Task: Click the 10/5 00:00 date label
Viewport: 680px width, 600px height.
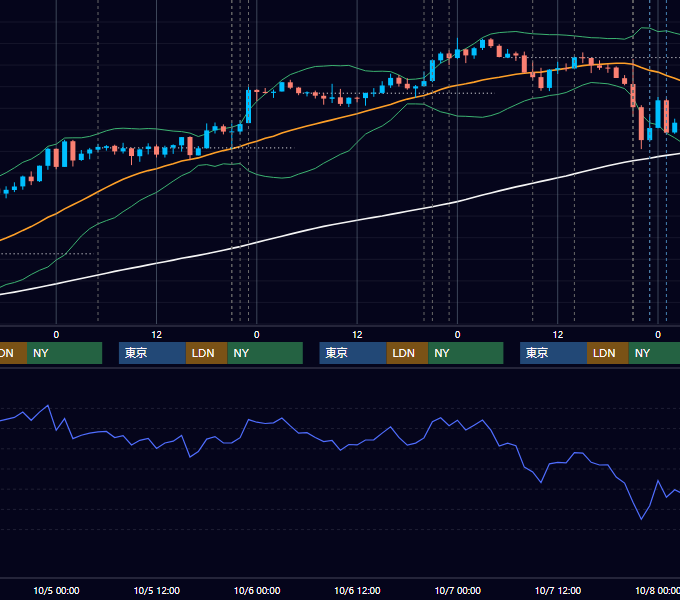Action: tap(56, 590)
